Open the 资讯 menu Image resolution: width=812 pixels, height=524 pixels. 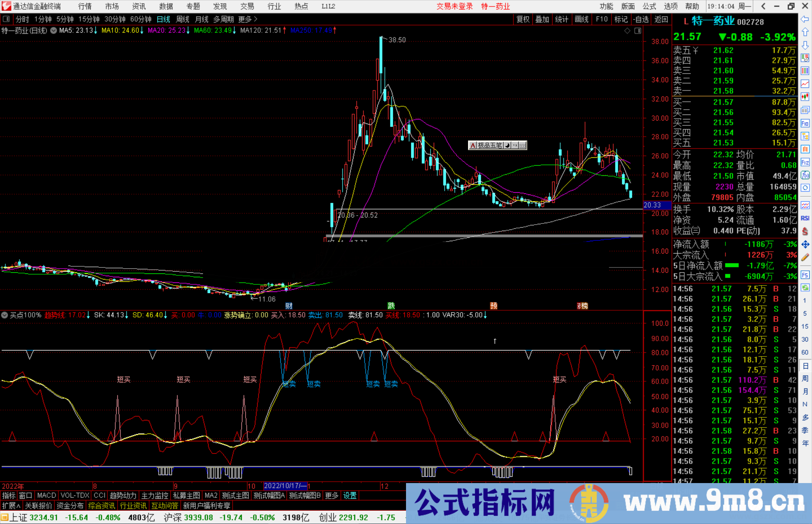click(x=139, y=6)
